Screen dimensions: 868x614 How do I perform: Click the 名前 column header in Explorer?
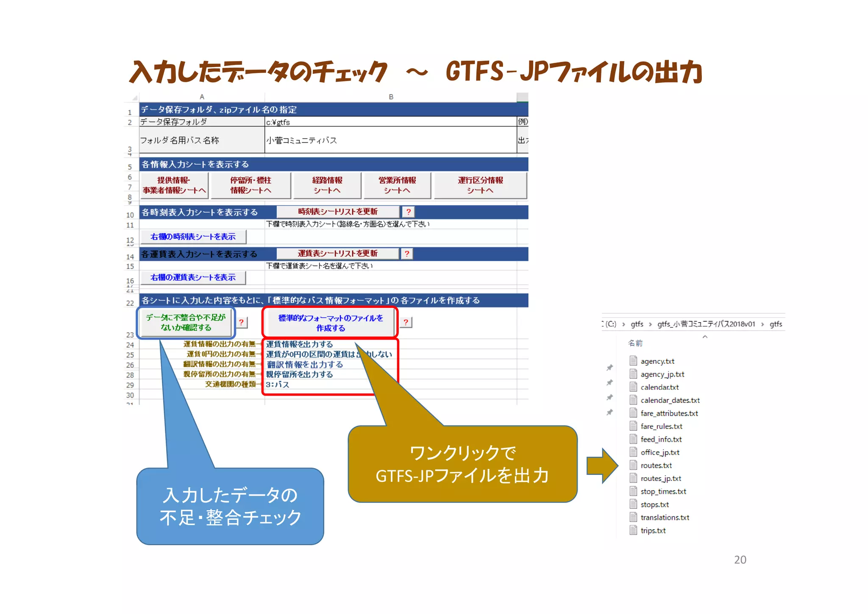[x=635, y=343]
